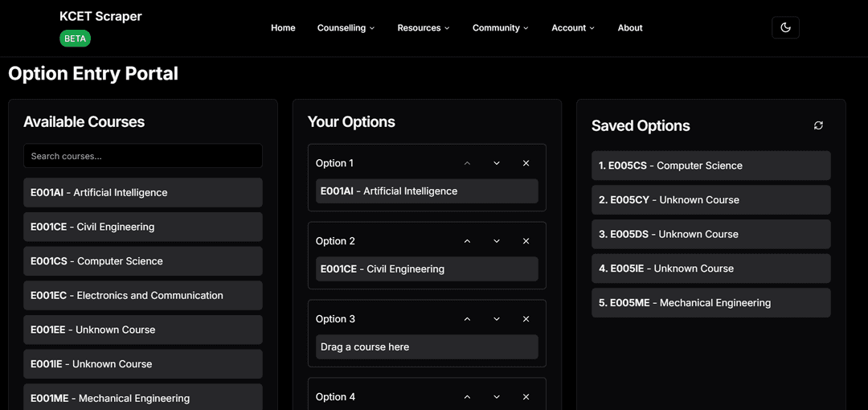The width and height of the screenshot is (868, 410).
Task: Remove Option 1 with the X icon
Action: pos(526,163)
